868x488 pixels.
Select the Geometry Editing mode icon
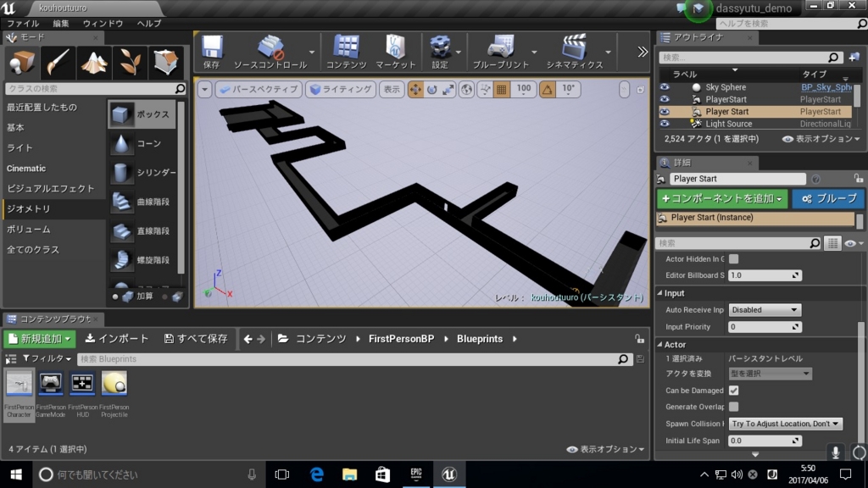pos(165,63)
